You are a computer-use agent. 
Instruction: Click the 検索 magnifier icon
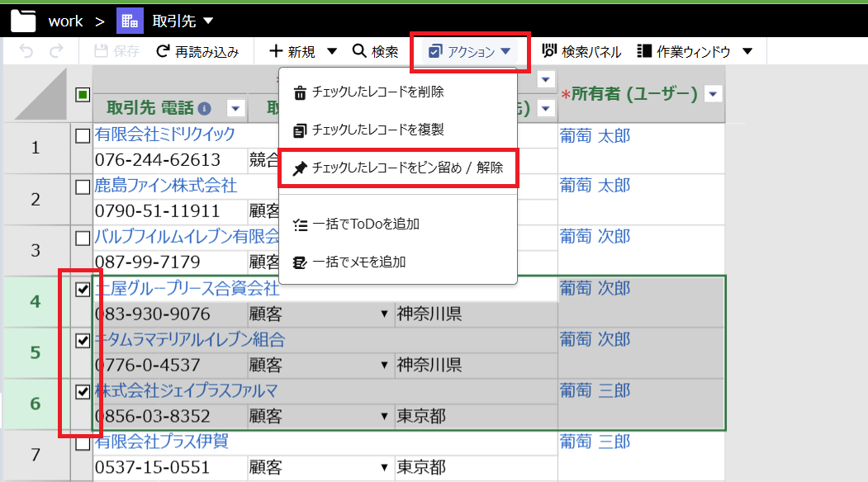point(359,51)
